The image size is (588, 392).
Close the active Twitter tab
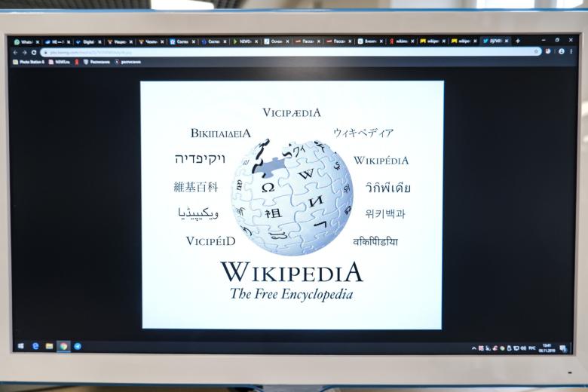[x=507, y=41]
